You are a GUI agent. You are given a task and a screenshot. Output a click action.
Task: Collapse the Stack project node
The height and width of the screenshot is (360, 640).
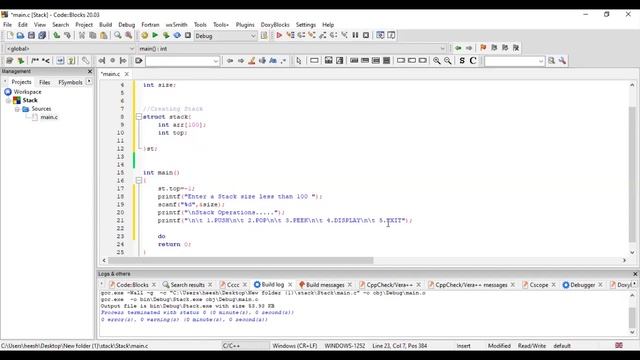[x=8, y=100]
